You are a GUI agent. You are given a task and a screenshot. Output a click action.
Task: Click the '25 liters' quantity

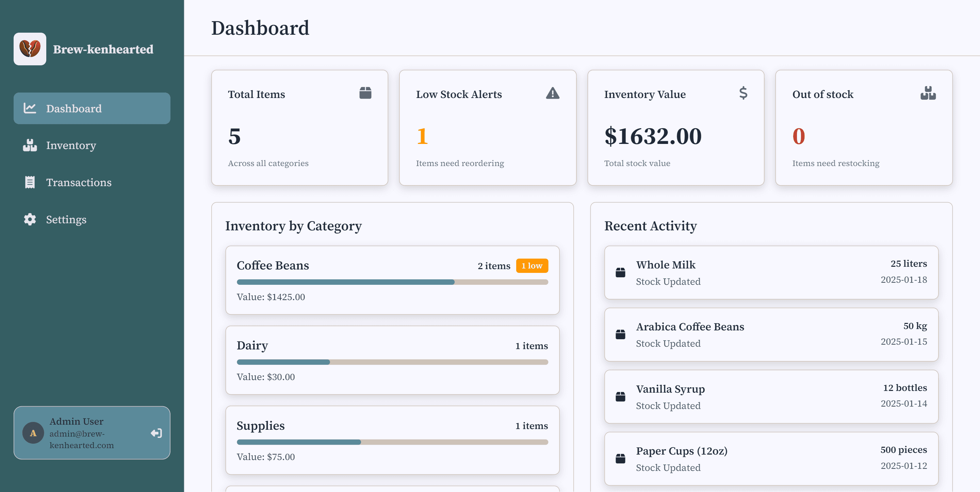(909, 263)
